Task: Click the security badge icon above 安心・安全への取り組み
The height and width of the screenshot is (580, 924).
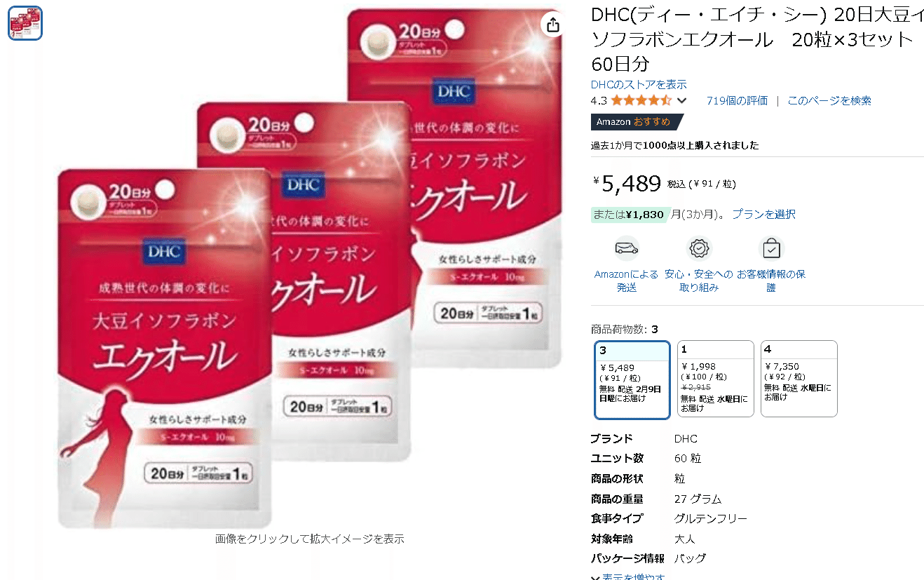Action: click(x=699, y=248)
